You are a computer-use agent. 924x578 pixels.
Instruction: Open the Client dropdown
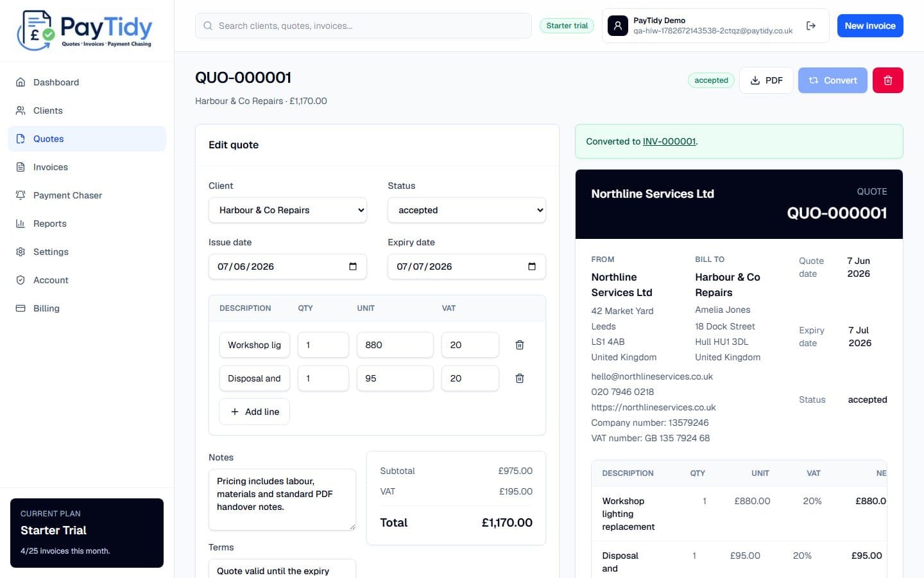(x=287, y=210)
